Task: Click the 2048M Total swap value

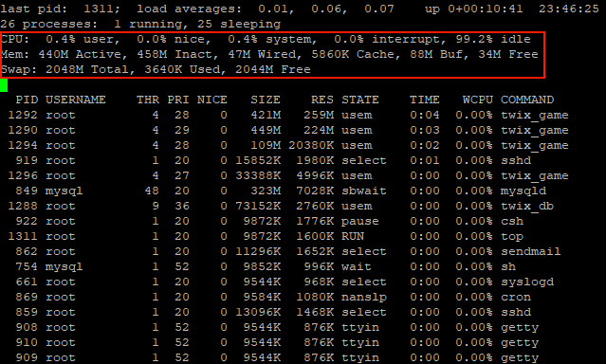Action: point(87,69)
